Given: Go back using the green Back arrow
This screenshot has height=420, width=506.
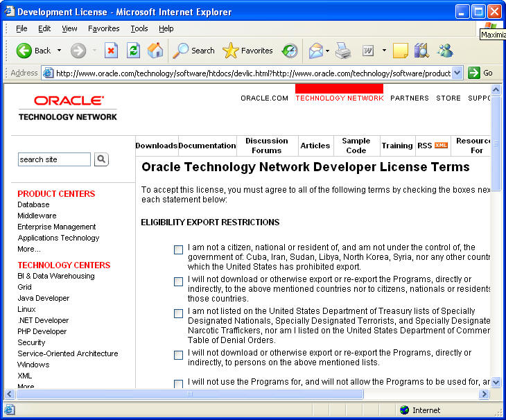Looking at the screenshot, I should [x=24, y=51].
